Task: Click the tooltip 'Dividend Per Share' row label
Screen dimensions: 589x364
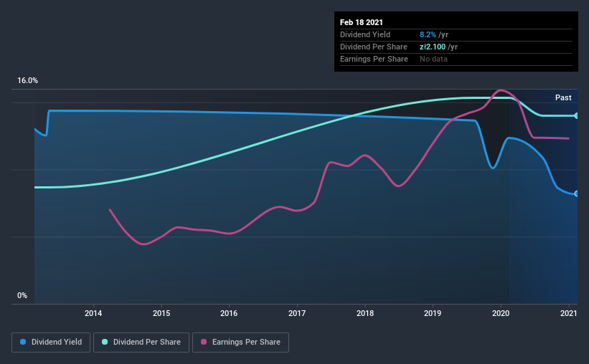Action: coord(373,47)
